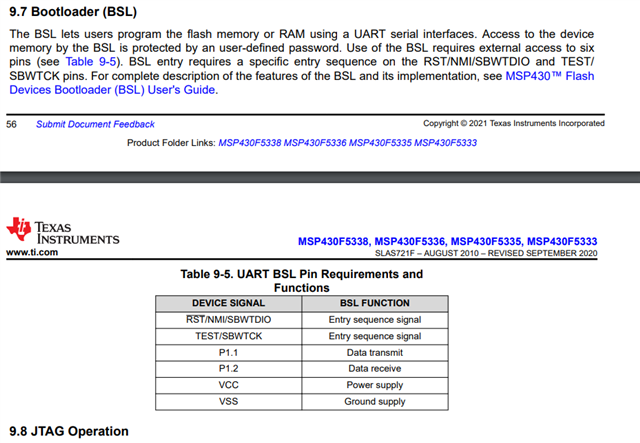This screenshot has width=640, height=443.
Task: Select the VSS table cell
Action: click(229, 402)
